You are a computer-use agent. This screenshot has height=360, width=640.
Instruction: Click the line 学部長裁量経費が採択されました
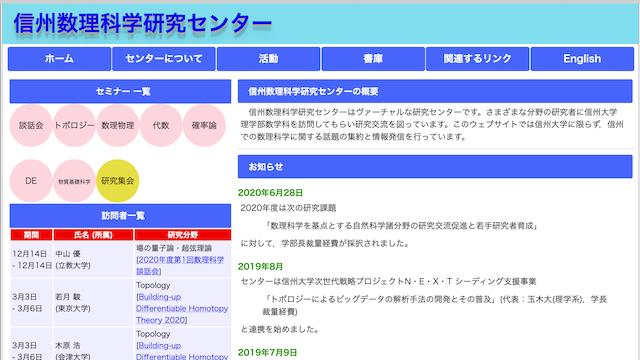click(x=325, y=243)
